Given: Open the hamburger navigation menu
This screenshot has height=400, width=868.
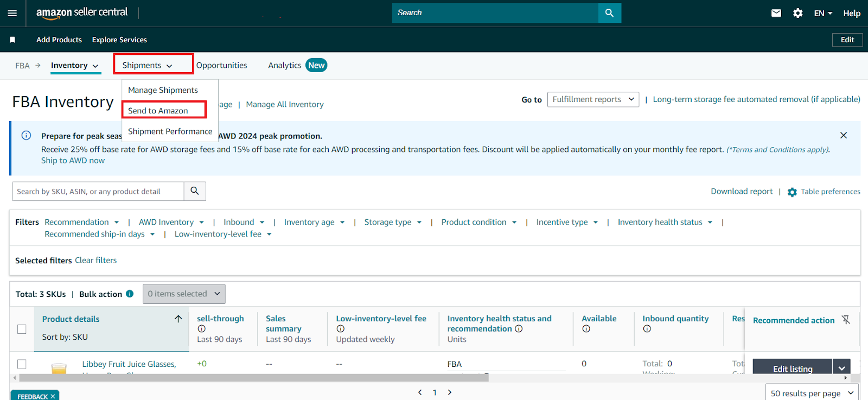Looking at the screenshot, I should (12, 13).
